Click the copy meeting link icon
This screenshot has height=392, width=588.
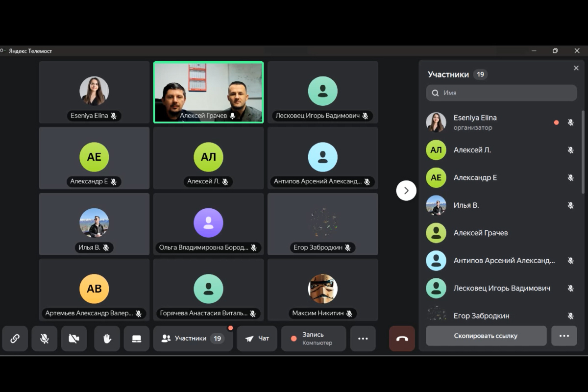pos(15,339)
